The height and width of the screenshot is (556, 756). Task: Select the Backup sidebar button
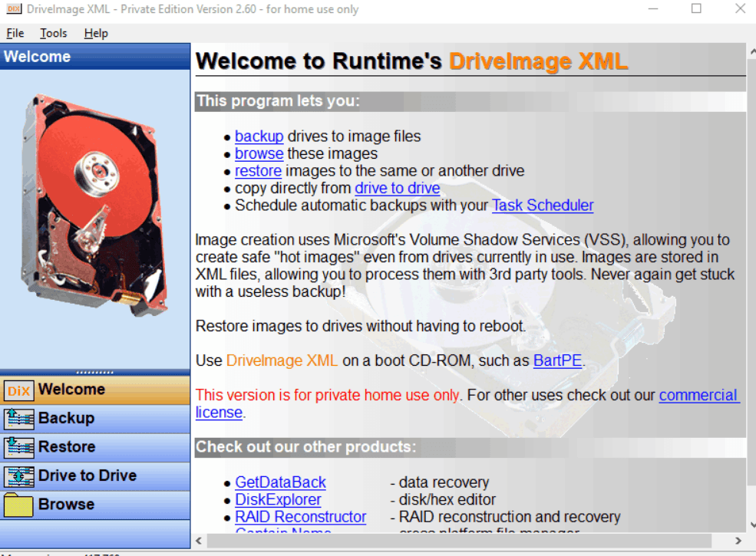click(95, 418)
